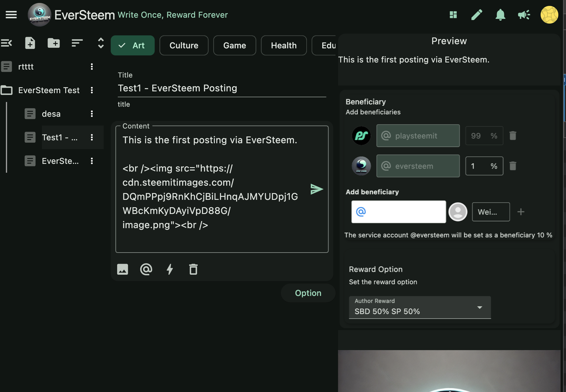566x392 pixels.
Task: Click the Wei... weight field
Action: pos(491,212)
